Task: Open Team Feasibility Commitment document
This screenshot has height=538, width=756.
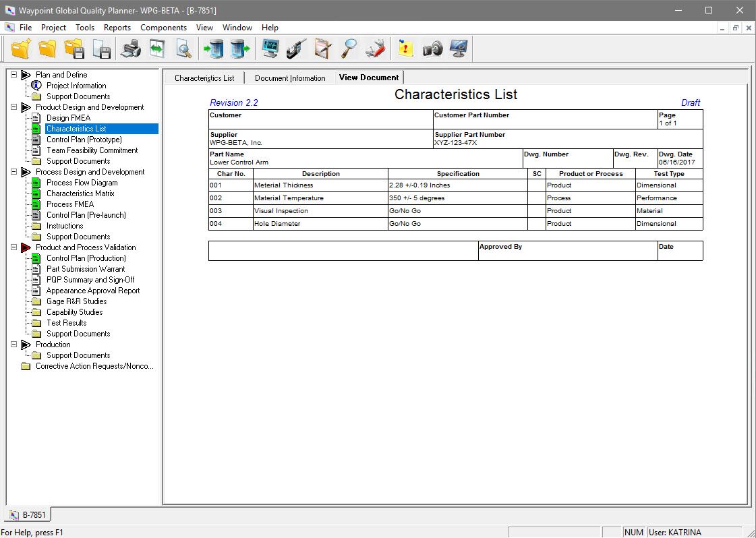Action: click(92, 150)
